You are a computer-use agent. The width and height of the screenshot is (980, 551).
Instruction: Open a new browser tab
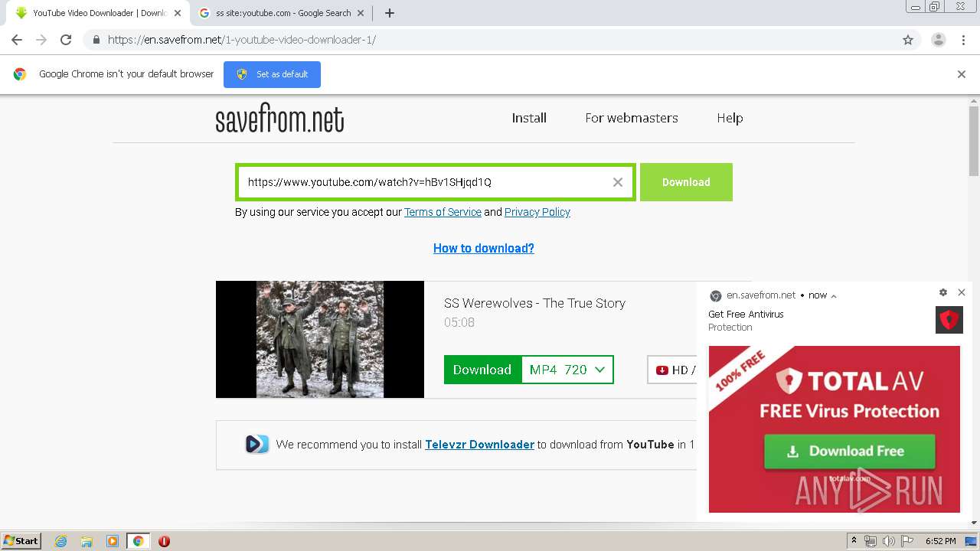pyautogui.click(x=389, y=13)
